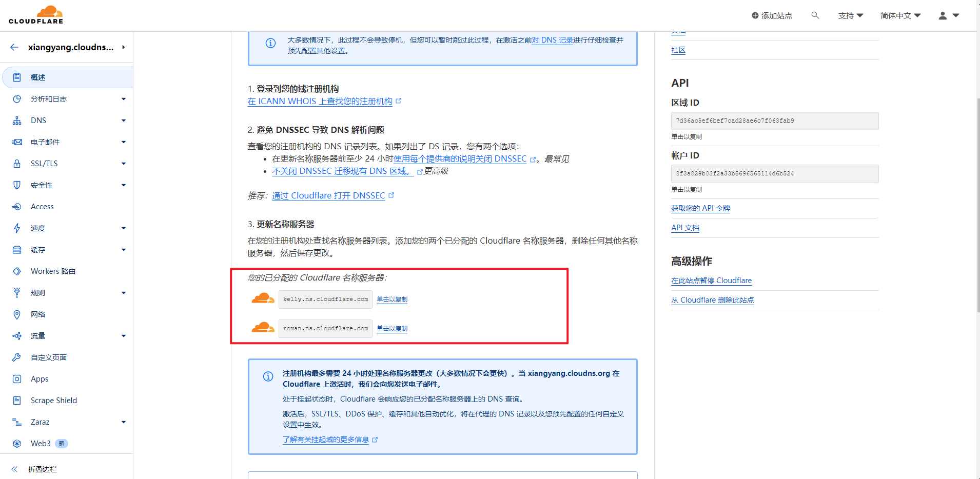Expand the 速度 submenu arrow

point(124,228)
